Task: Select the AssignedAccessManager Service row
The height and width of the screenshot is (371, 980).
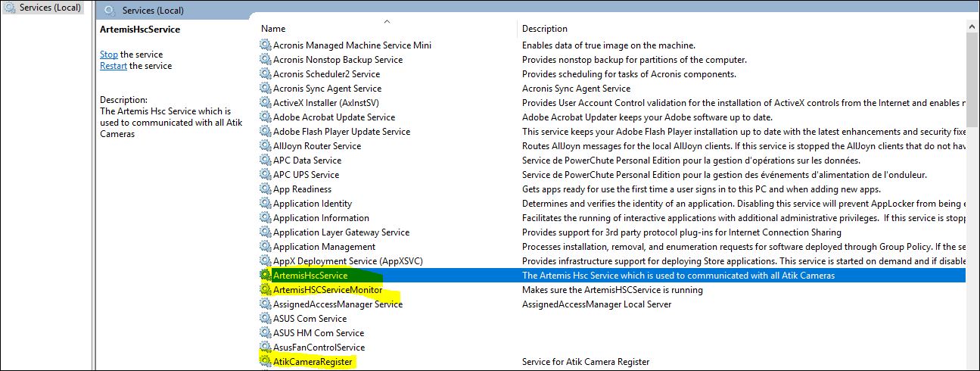Action: click(338, 304)
